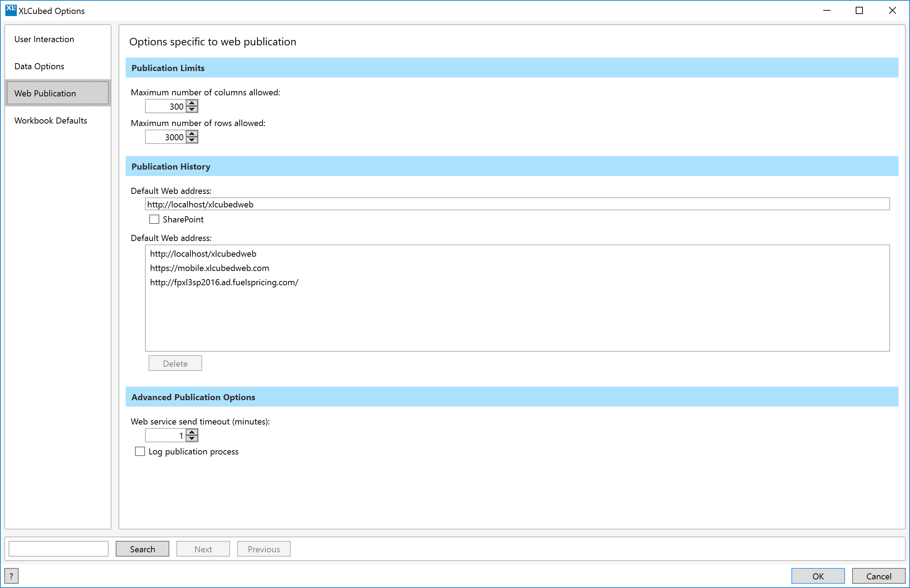910x588 pixels.
Task: Click the Next search result button
Action: click(x=203, y=549)
